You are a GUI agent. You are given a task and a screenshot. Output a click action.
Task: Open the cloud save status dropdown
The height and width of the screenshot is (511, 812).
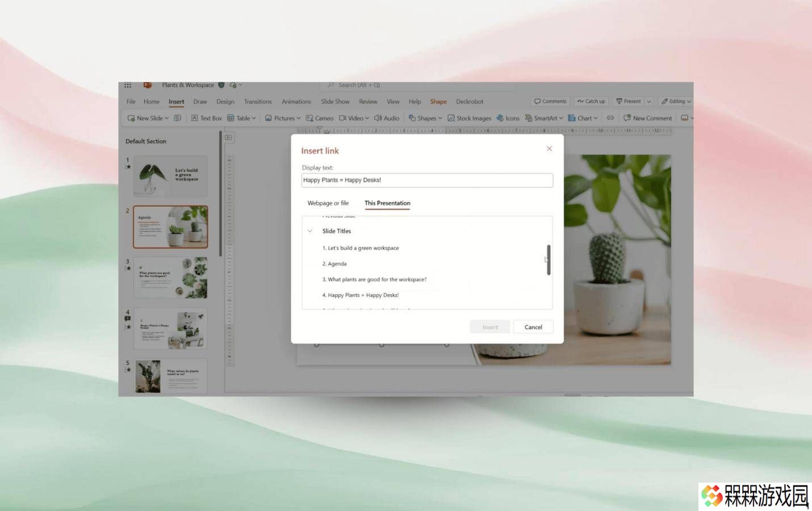coord(236,85)
